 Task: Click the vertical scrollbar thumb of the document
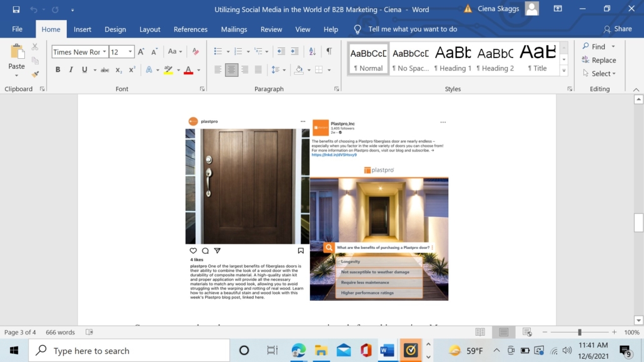click(638, 223)
